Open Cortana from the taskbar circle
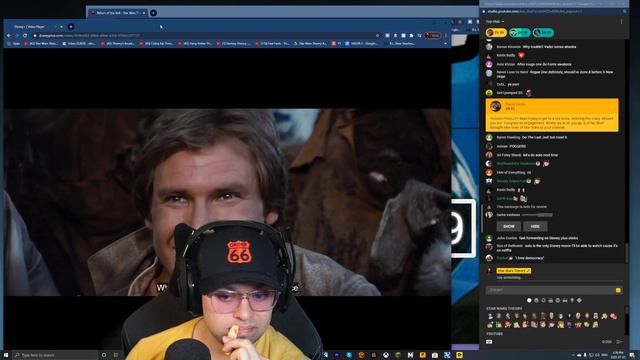 tap(104, 355)
